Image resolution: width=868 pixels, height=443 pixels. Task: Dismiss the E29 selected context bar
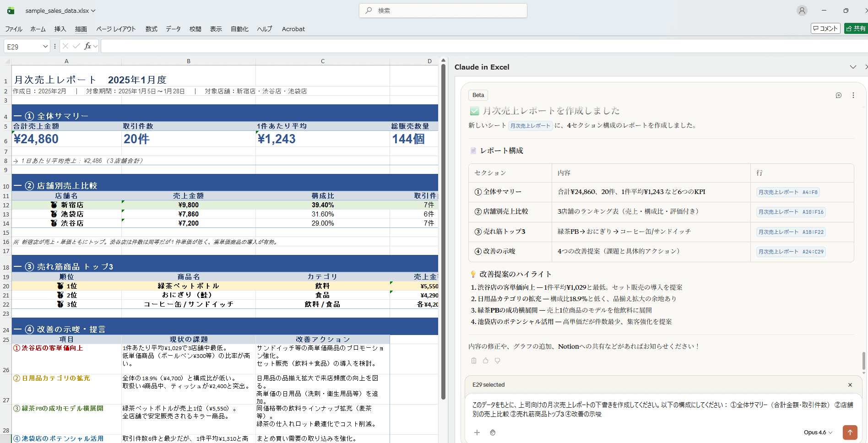pyautogui.click(x=850, y=385)
